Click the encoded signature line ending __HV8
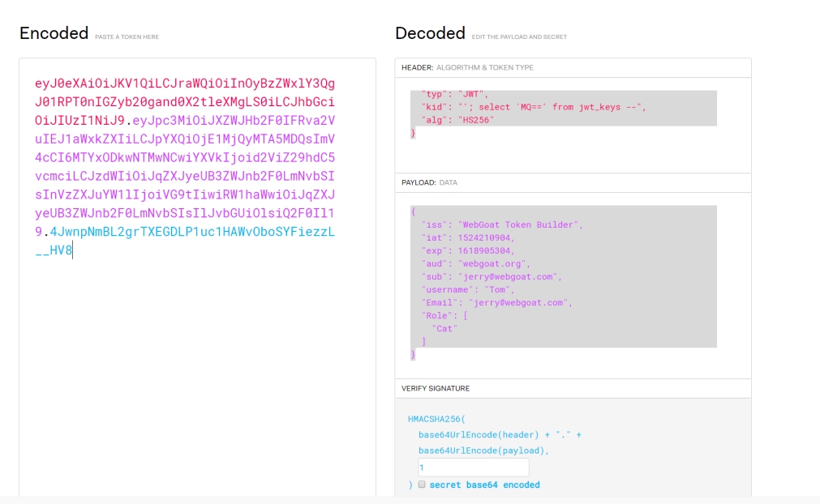Image resolution: width=820 pixels, height=504 pixels. pyautogui.click(x=54, y=250)
